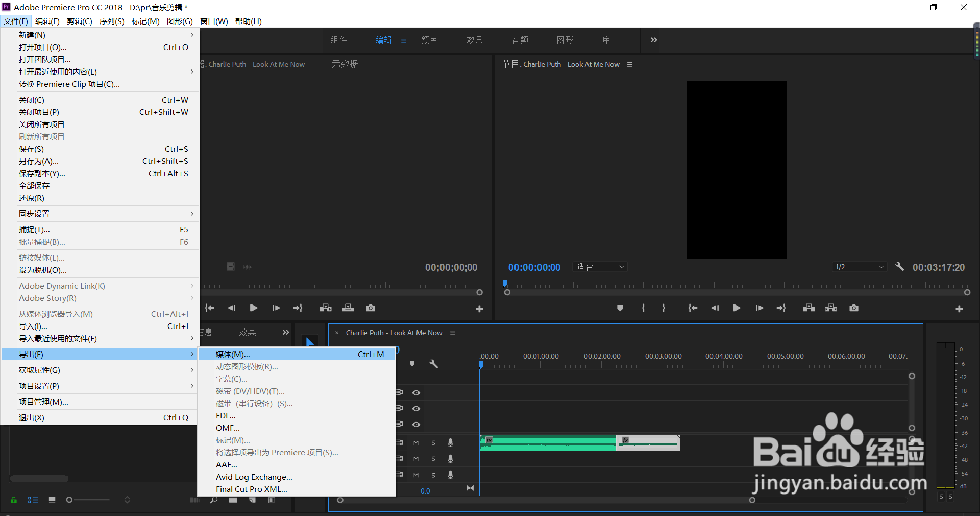The height and width of the screenshot is (516, 980).
Task: Choose AAF... from the export submenu
Action: 297,464
